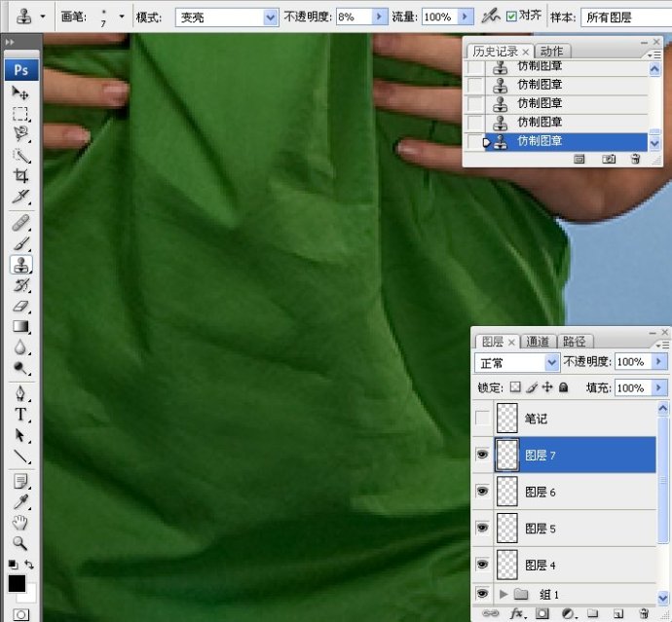Swap foreground and background colors

[x=29, y=565]
